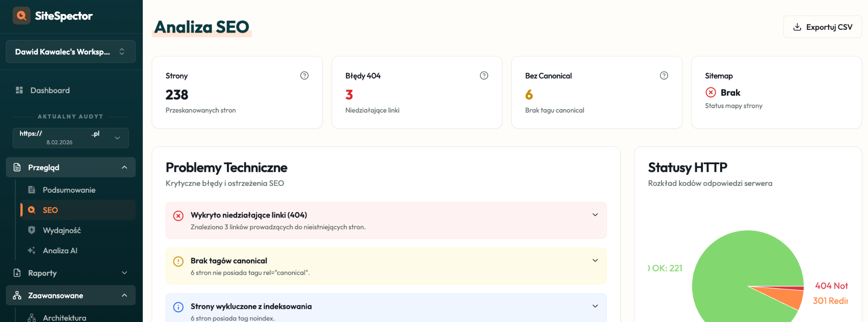Open Podsumowanie in the sidebar
The image size is (868, 322).
click(69, 190)
